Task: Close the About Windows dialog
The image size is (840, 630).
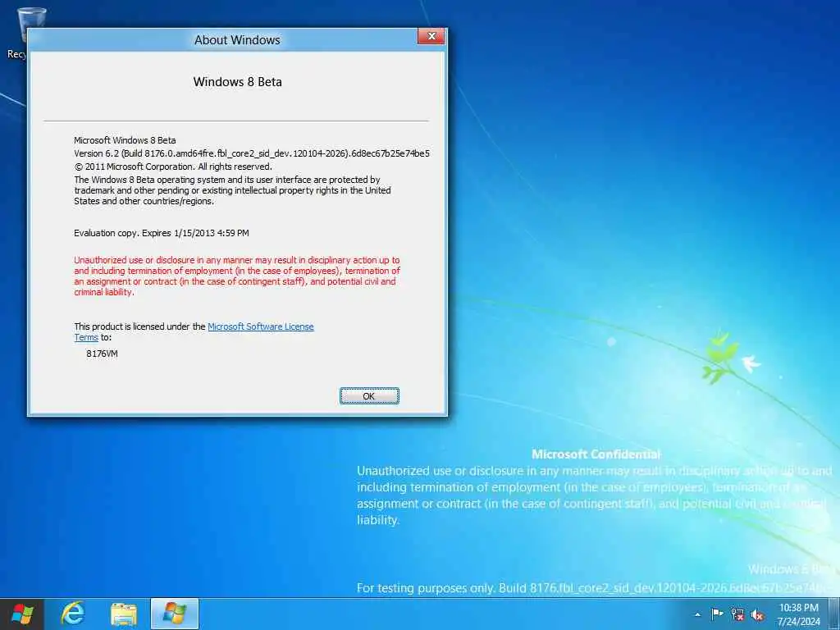Action: coord(431,36)
